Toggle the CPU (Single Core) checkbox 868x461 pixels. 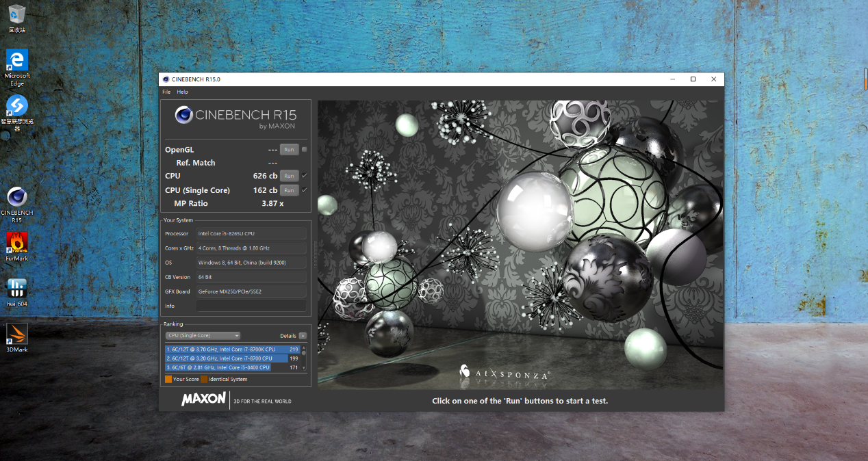[305, 190]
